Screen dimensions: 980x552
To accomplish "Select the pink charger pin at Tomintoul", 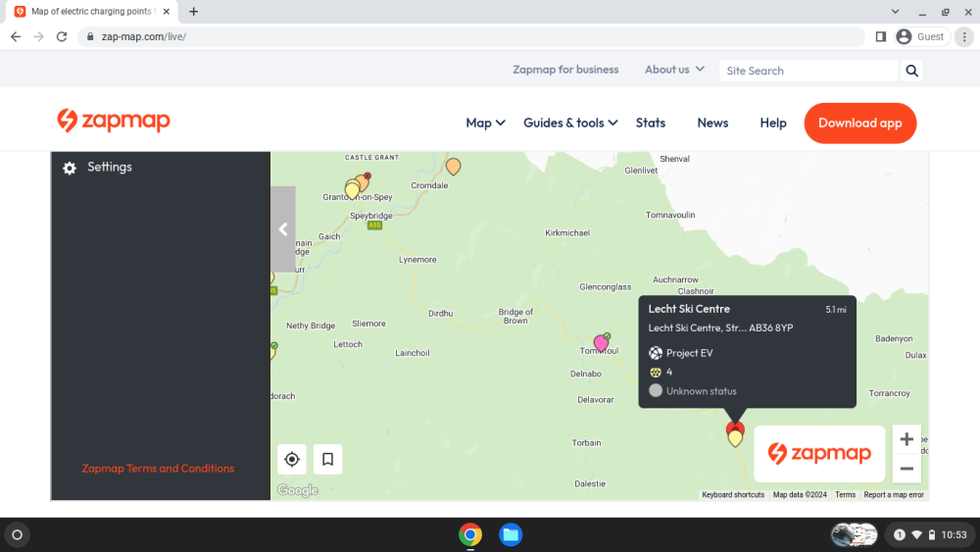I will tap(601, 342).
